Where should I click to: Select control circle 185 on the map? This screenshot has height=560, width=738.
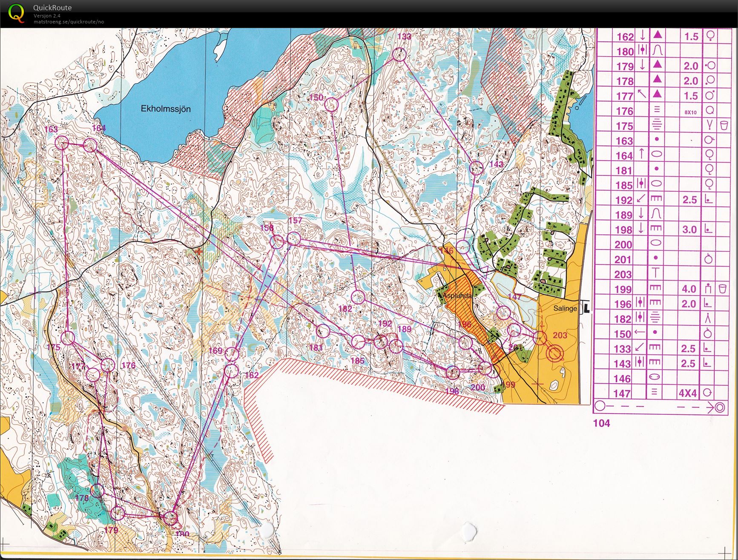[358, 342]
